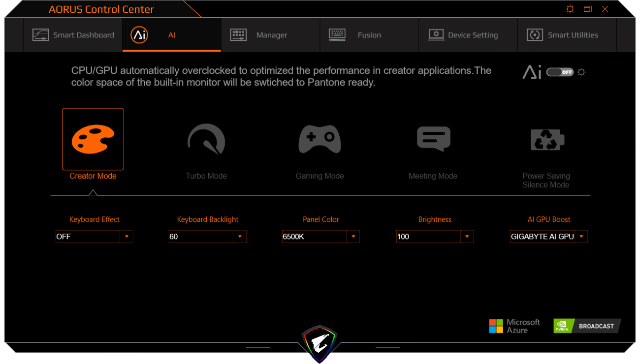Open the AI GPU Boost dropdown
This screenshot has height=364, width=640.
coord(548,237)
